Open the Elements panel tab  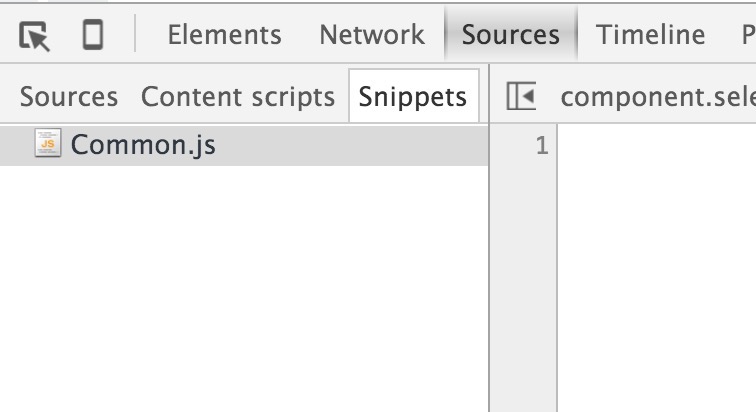pyautogui.click(x=224, y=35)
